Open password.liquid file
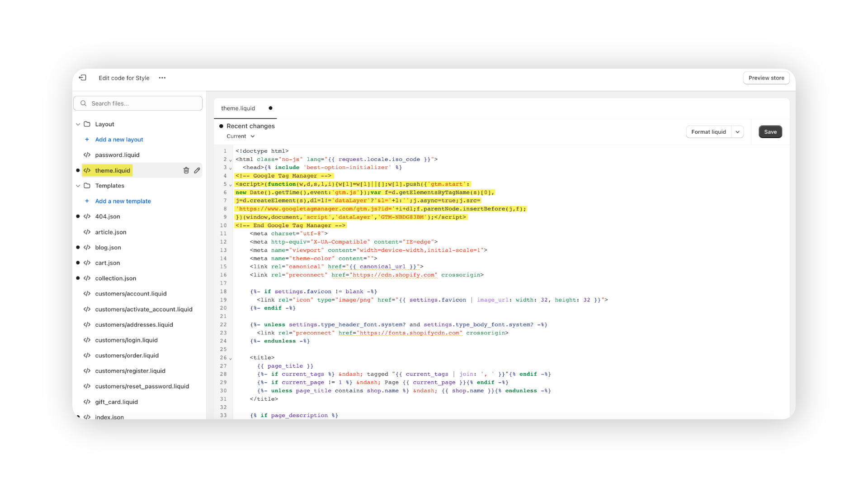868x488 pixels. (x=117, y=155)
